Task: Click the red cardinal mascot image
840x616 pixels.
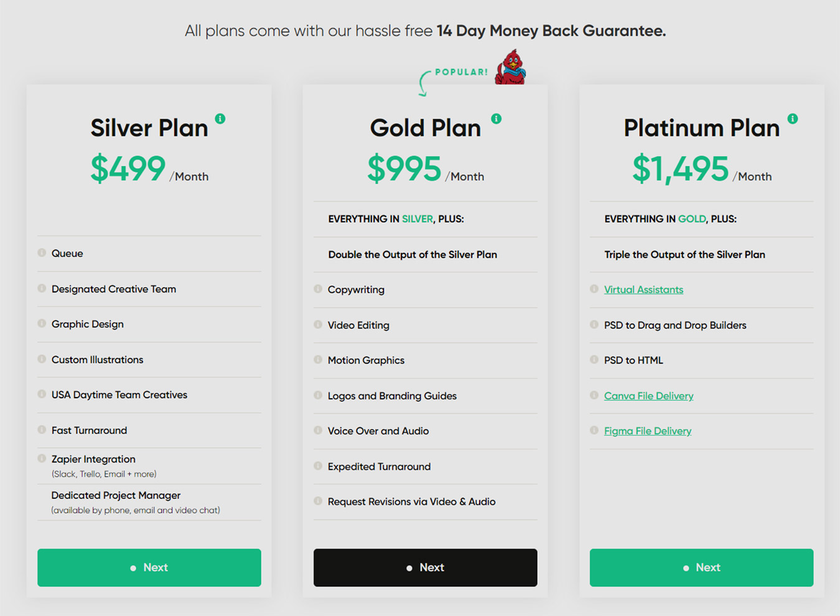Action: click(511, 67)
